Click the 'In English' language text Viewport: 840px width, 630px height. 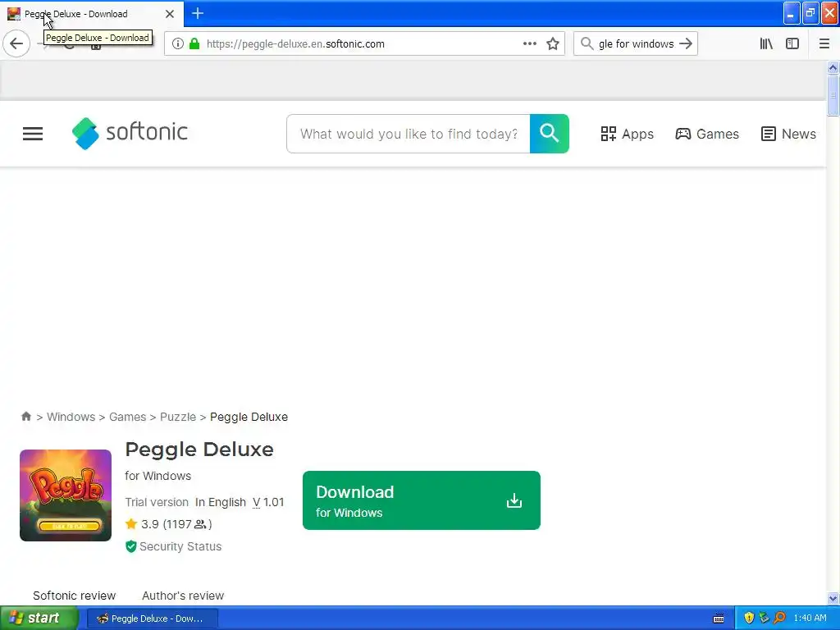click(220, 503)
